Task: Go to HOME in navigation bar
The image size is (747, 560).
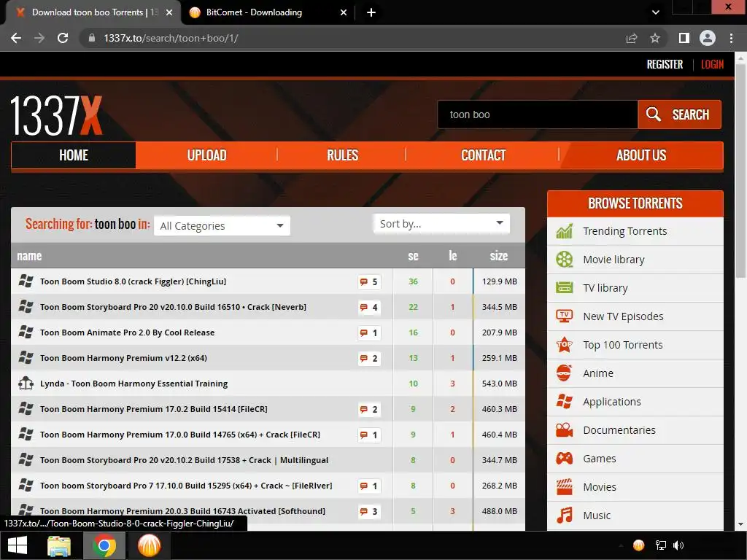Action: tap(74, 155)
